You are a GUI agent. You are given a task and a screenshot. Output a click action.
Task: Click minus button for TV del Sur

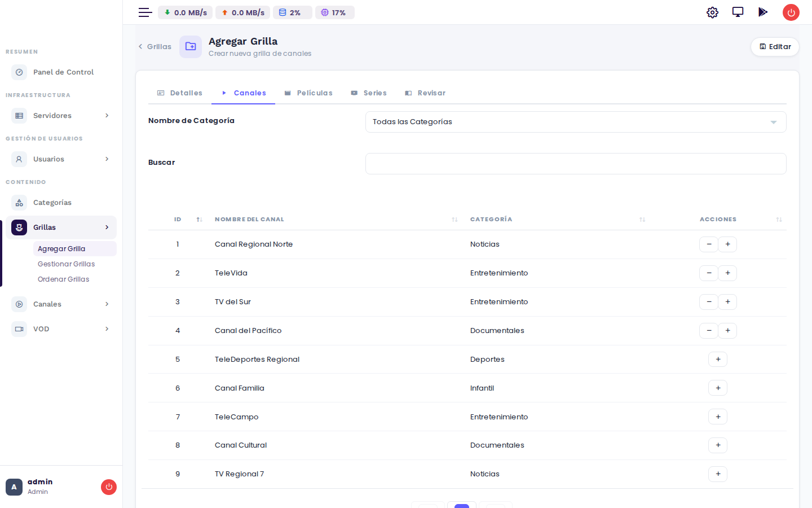[709, 302]
